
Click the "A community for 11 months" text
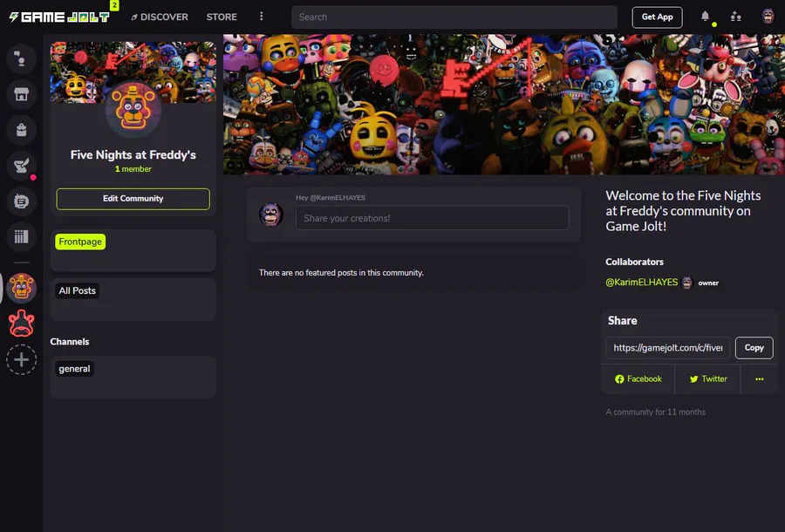coord(655,412)
